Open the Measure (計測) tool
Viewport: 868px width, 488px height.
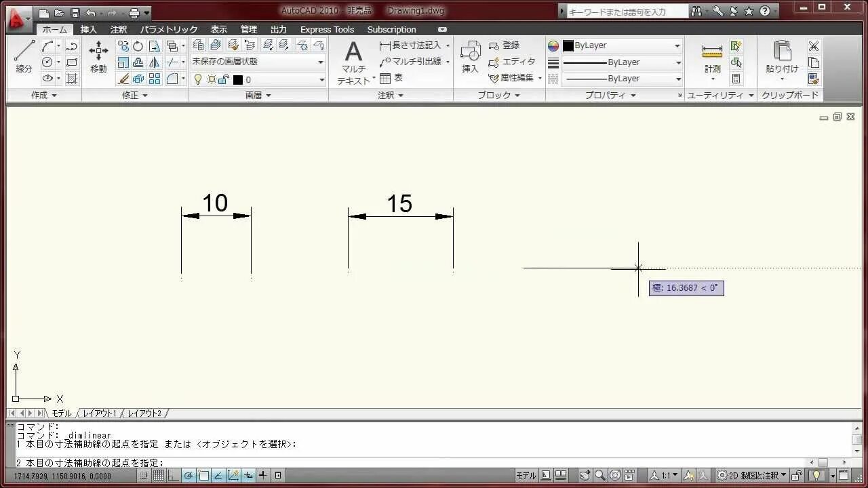712,58
